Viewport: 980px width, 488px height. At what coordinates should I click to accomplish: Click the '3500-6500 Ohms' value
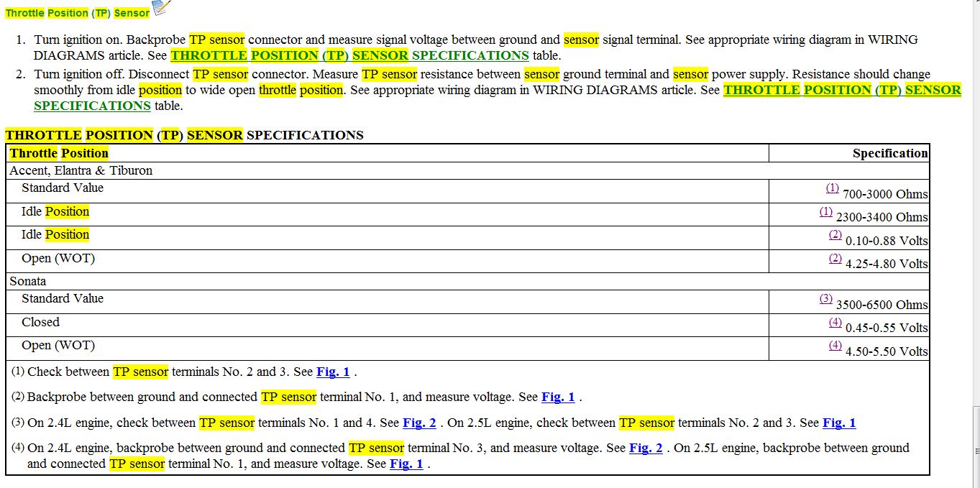click(882, 305)
